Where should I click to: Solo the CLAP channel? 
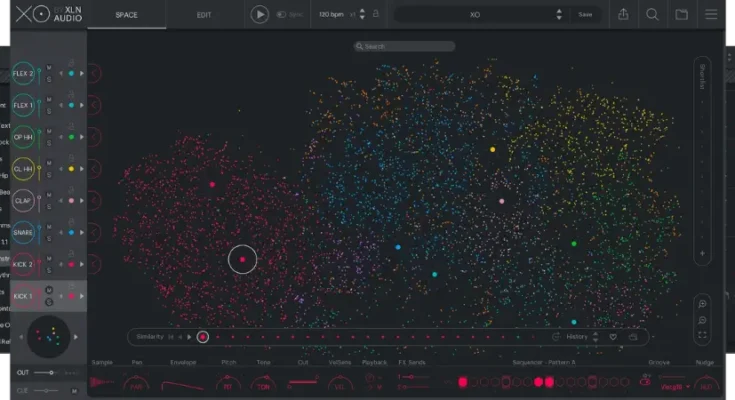(48, 207)
